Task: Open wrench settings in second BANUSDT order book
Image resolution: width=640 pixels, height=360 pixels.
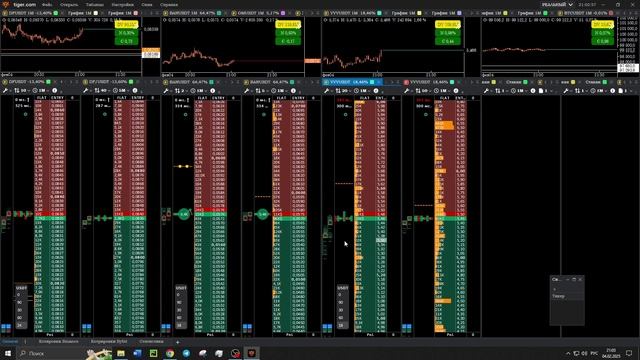Action: tap(247, 90)
